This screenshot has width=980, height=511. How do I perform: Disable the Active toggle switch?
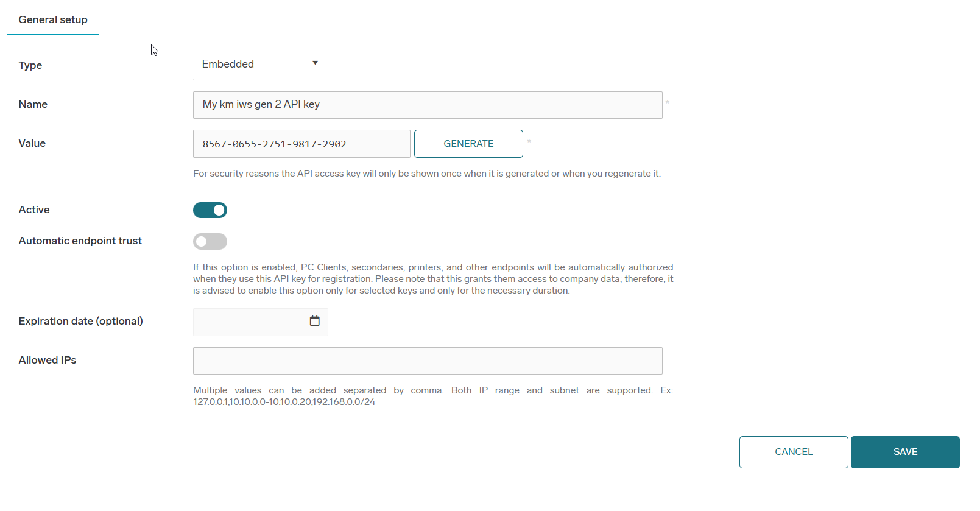(210, 210)
